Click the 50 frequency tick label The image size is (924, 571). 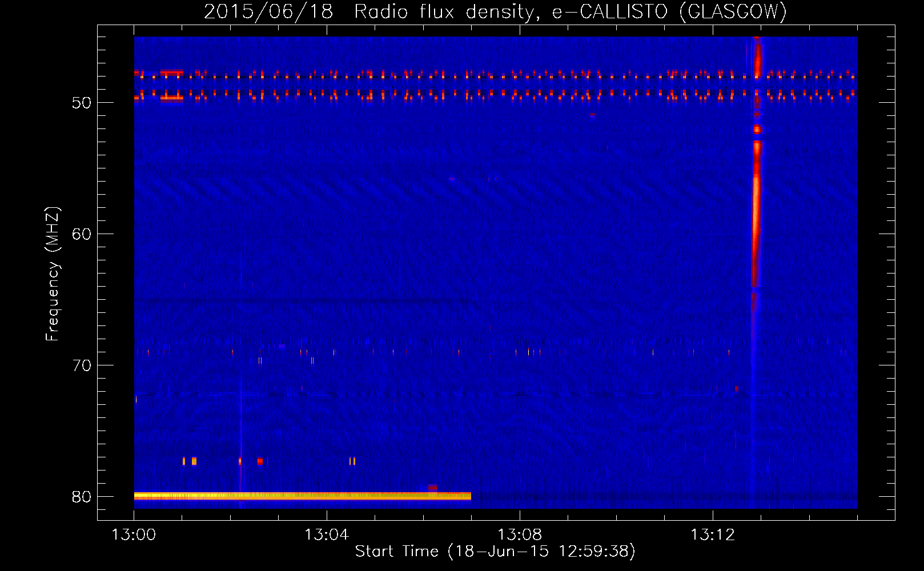[x=82, y=103]
